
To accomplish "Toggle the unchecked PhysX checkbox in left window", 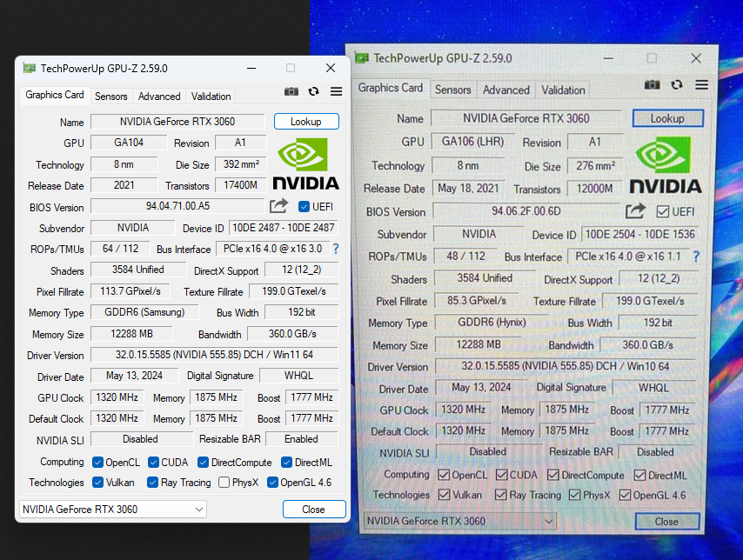I will click(x=224, y=483).
